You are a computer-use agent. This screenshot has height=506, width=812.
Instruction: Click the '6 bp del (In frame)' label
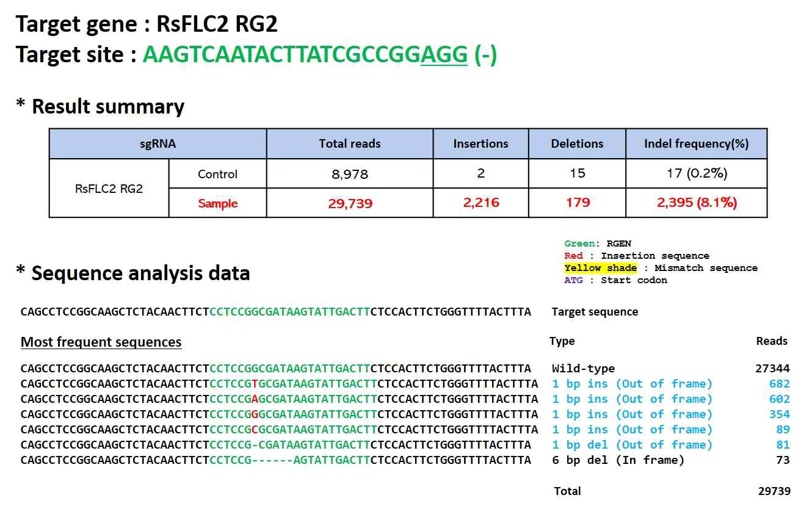618,460
